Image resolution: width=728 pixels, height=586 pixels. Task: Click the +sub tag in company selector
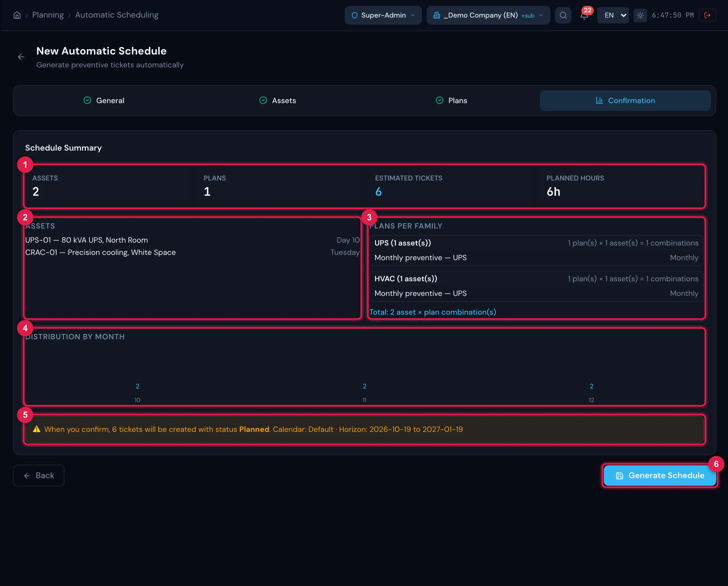(528, 16)
